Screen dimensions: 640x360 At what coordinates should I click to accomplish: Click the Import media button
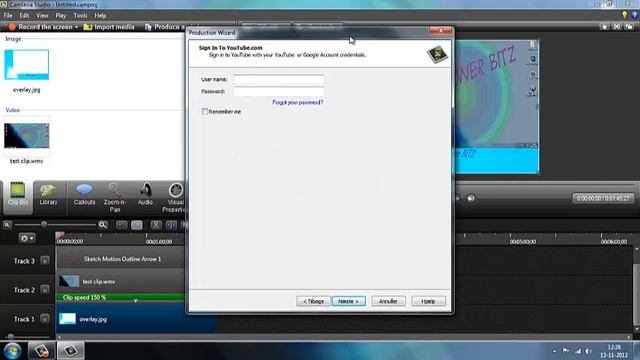(x=109, y=27)
